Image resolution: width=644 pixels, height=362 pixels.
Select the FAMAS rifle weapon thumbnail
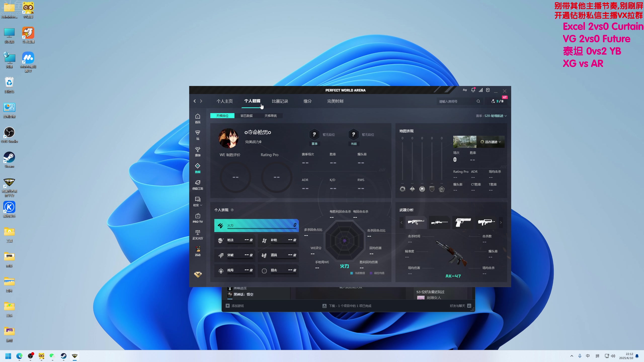pyautogui.click(x=486, y=222)
